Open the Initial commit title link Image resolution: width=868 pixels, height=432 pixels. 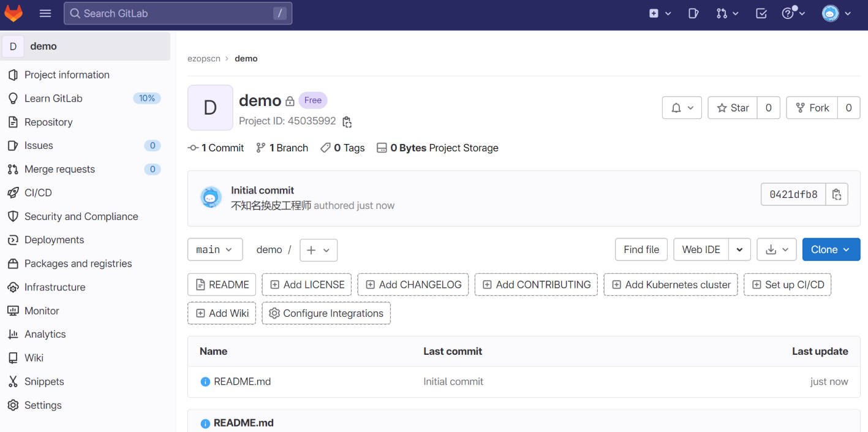pyautogui.click(x=262, y=191)
